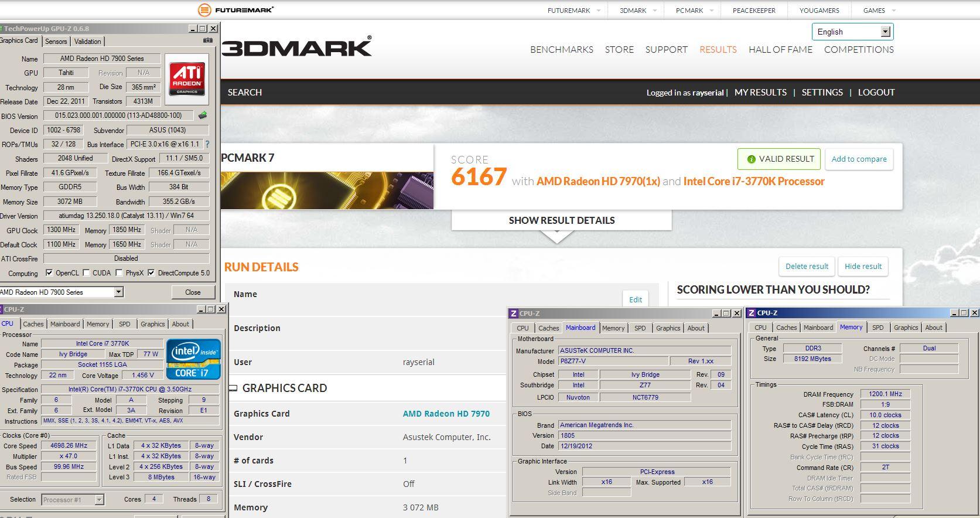Click the DRAM Frequency value field
This screenshot has width=980, height=518.
[x=885, y=394]
